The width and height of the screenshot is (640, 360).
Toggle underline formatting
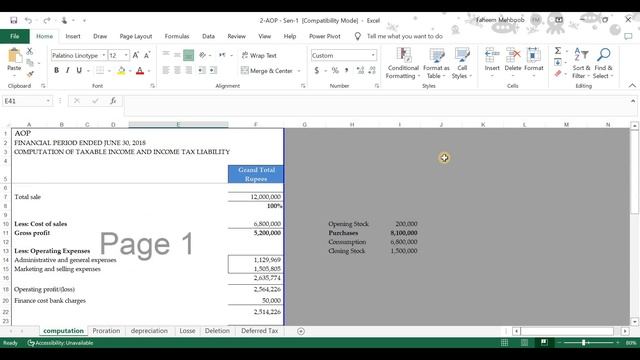tap(79, 70)
